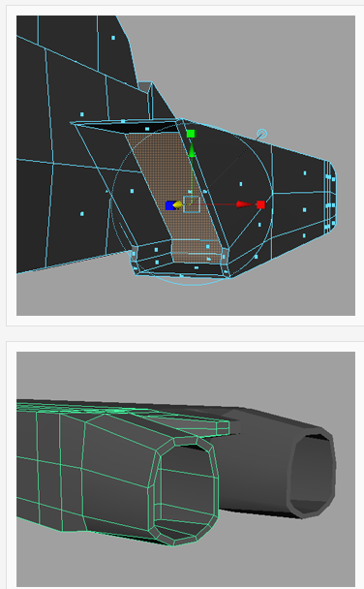364x589 pixels.
Task: Open the bottom engine nozzle image
Action: point(186,470)
